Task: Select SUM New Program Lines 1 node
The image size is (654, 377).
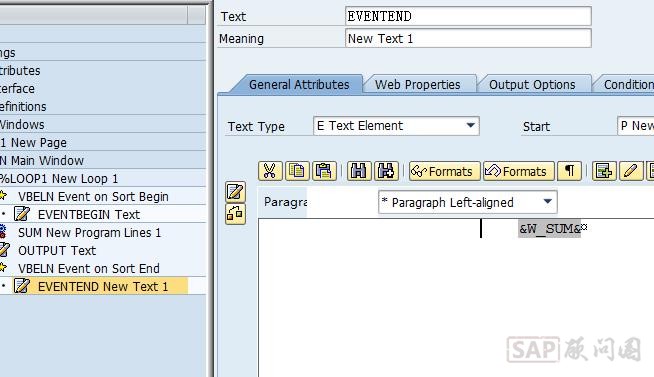Action: [x=89, y=233]
